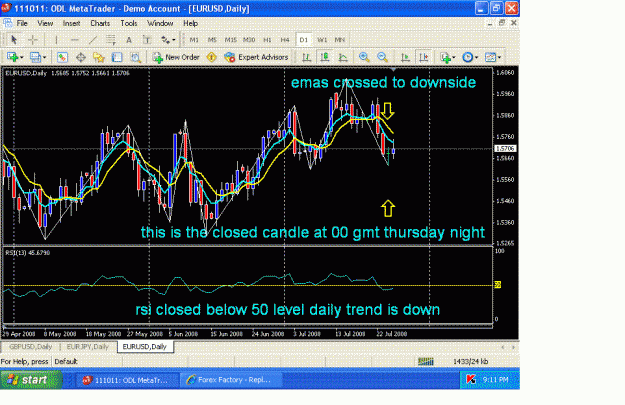Image resolution: width=625 pixels, height=405 pixels.
Task: Click the RSI 50 level label
Action: point(497,285)
